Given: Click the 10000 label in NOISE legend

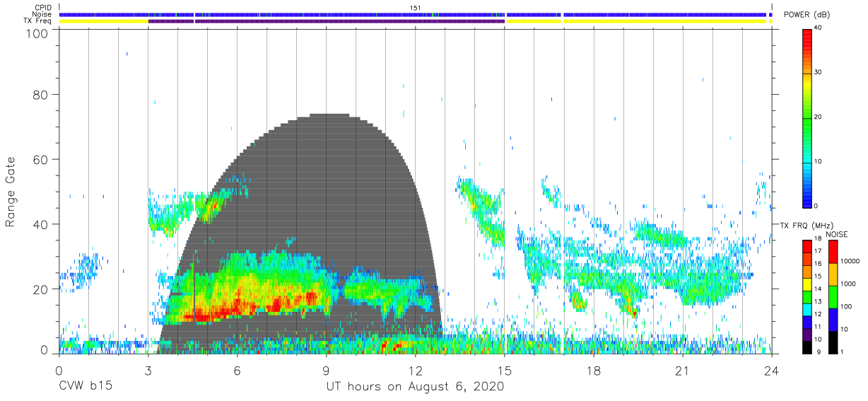Looking at the screenshot, I should tap(850, 262).
